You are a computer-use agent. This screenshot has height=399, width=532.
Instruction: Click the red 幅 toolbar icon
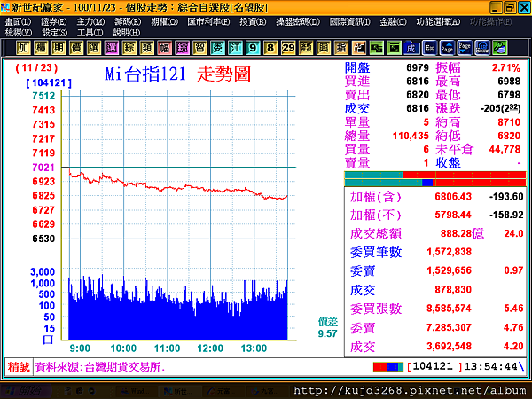[165, 48]
